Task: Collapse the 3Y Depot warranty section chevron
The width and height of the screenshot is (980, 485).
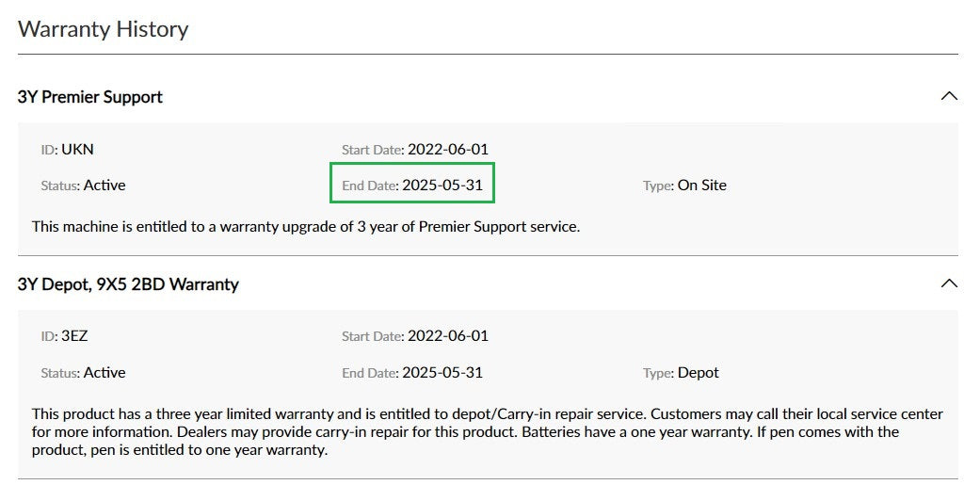Action: [x=949, y=283]
